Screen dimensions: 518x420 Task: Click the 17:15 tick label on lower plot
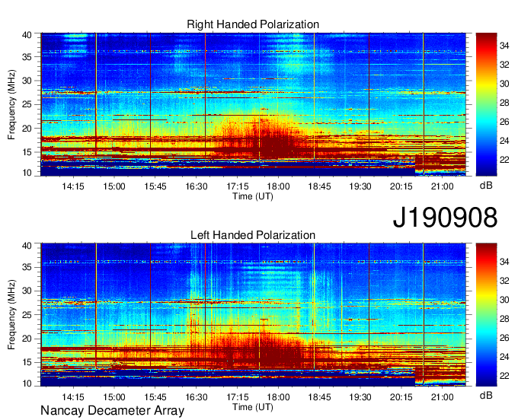237,397
